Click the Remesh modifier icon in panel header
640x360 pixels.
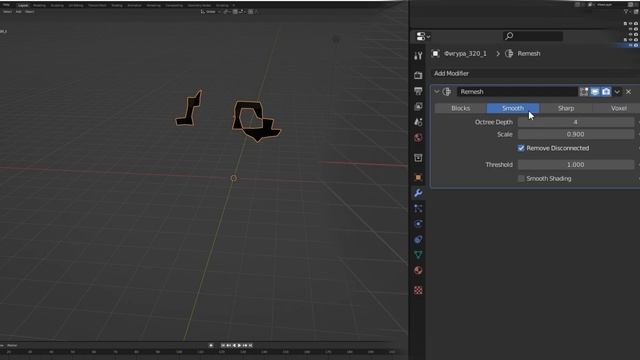click(447, 92)
